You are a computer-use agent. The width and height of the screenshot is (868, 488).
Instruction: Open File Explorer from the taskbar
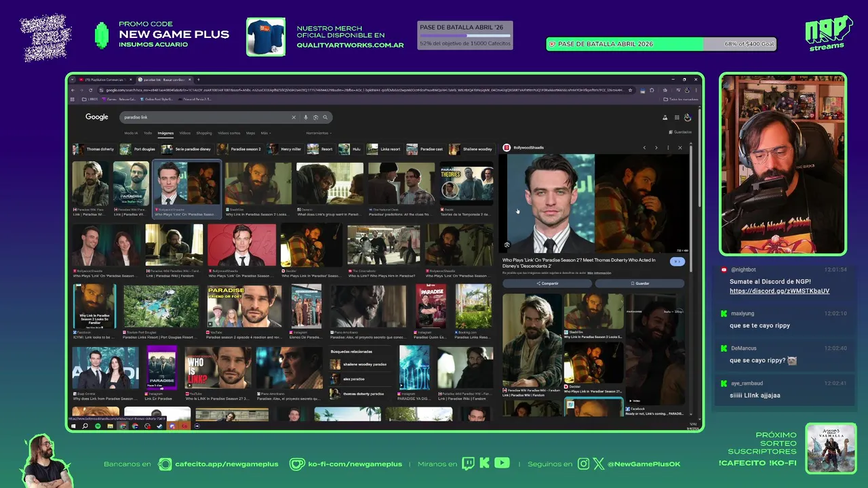click(x=111, y=426)
